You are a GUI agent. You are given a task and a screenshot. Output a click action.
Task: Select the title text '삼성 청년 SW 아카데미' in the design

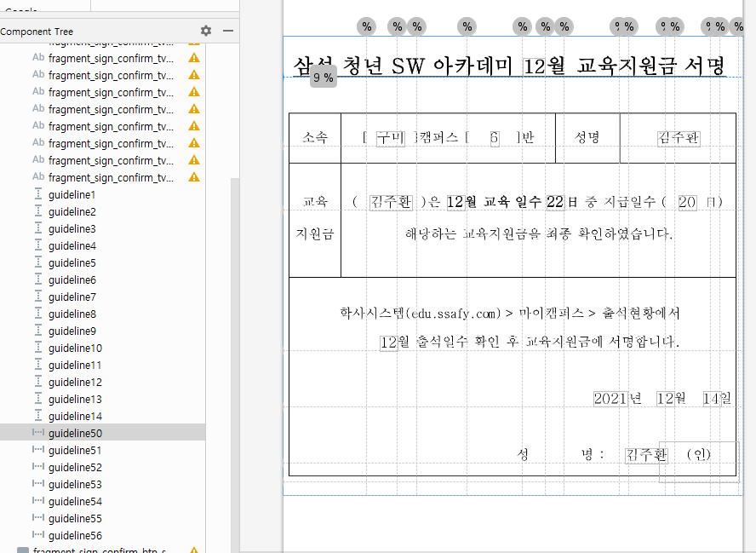click(403, 66)
